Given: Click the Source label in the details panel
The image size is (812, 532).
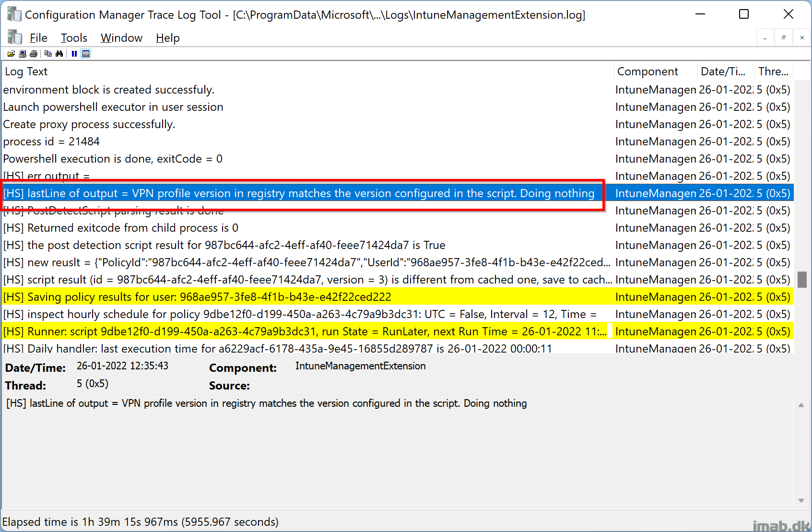Looking at the screenshot, I should coord(229,386).
